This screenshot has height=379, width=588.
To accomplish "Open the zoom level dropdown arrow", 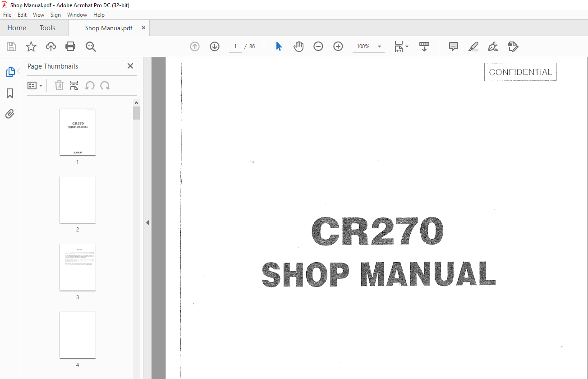I will (x=379, y=46).
